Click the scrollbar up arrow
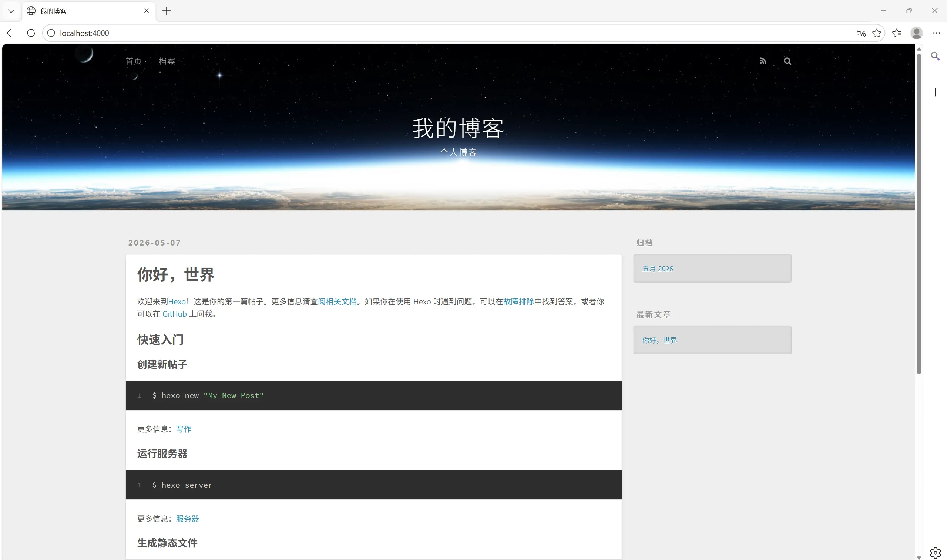 [x=919, y=49]
